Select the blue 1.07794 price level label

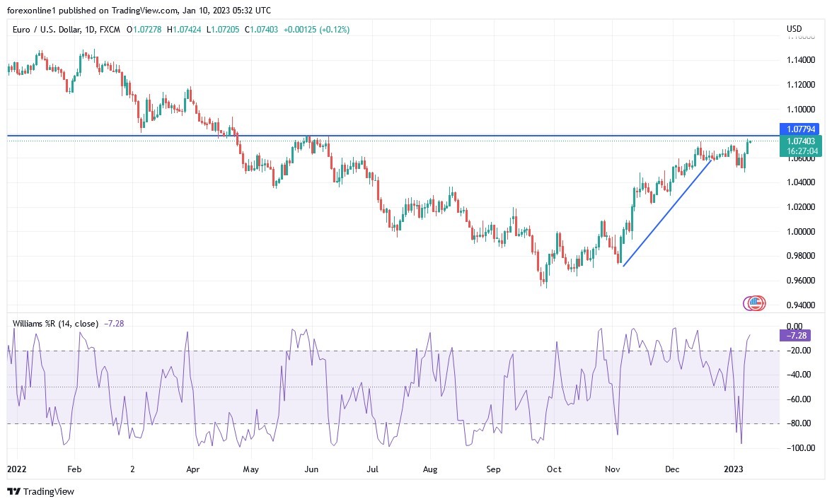tap(802, 129)
